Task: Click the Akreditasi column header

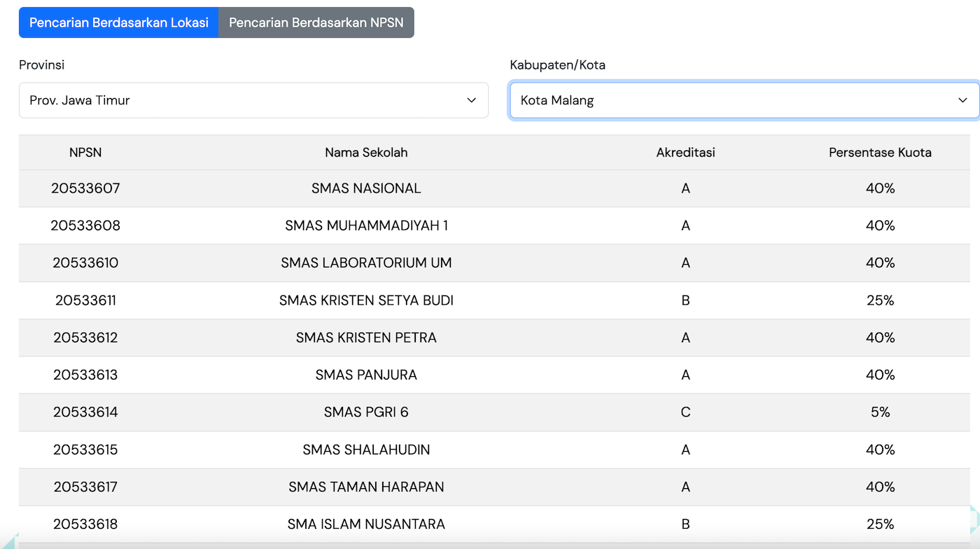Action: tap(685, 152)
